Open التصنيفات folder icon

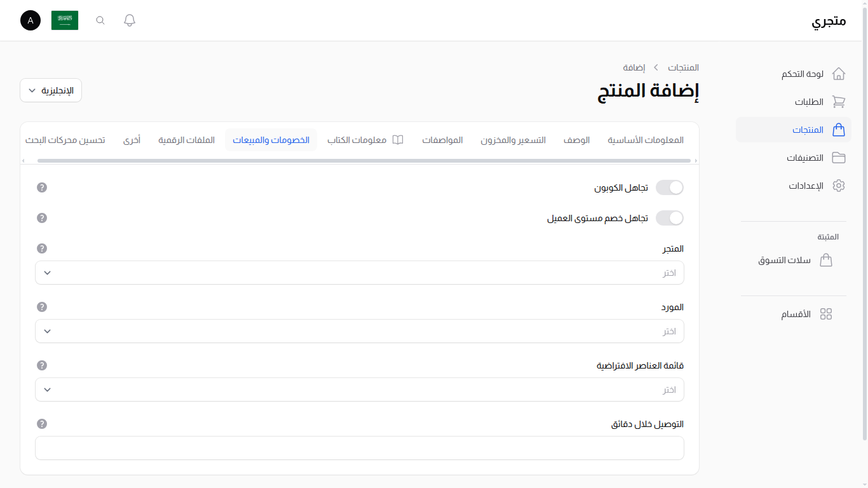[x=839, y=158]
